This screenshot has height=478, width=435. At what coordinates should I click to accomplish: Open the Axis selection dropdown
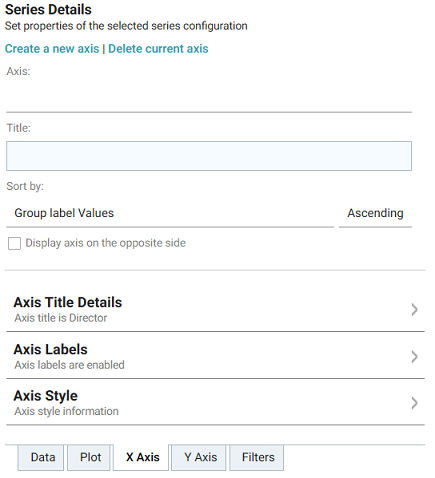coord(209,97)
